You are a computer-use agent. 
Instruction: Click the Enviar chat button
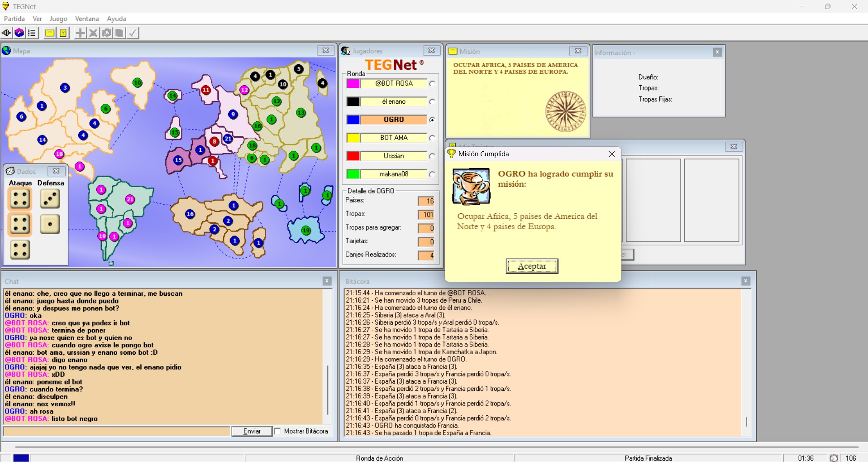click(252, 431)
